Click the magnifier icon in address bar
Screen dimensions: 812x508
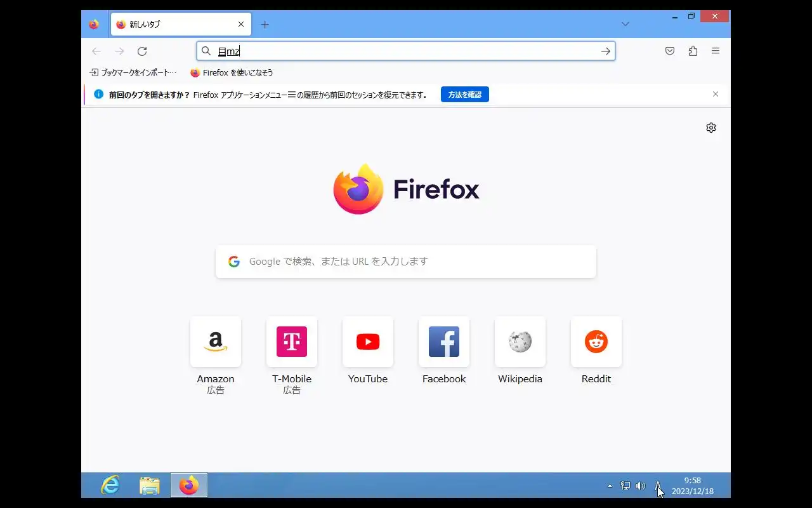(206, 51)
